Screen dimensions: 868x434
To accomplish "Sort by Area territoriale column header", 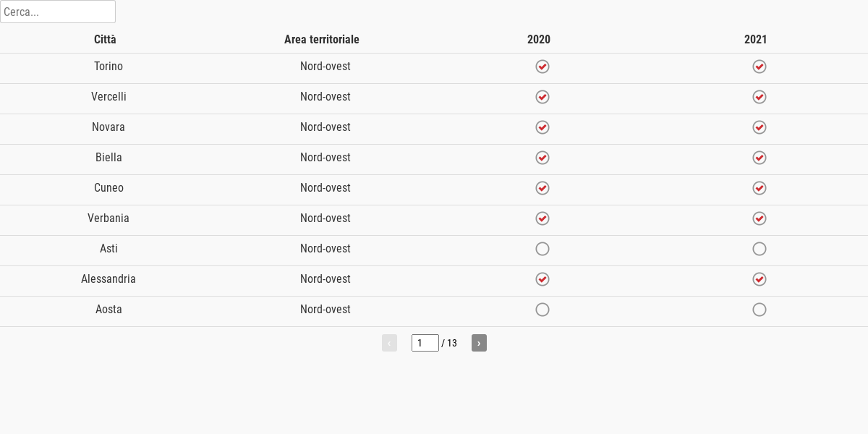I will click(322, 40).
